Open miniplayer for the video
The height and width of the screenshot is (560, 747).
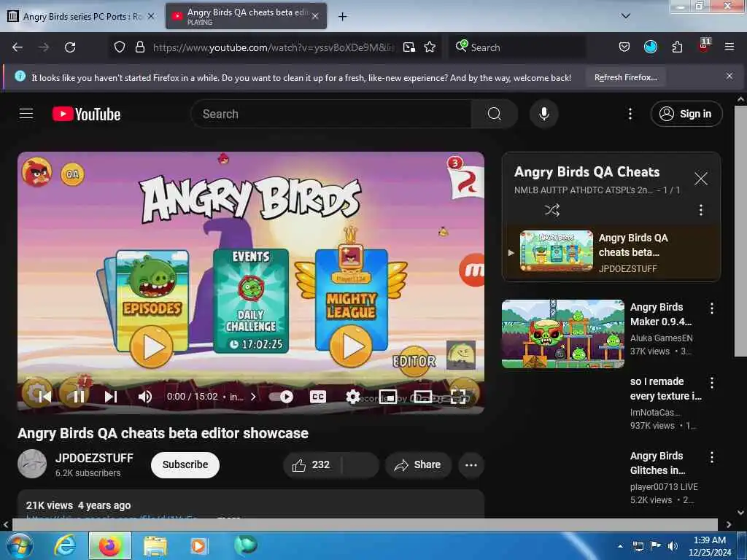[x=388, y=396]
